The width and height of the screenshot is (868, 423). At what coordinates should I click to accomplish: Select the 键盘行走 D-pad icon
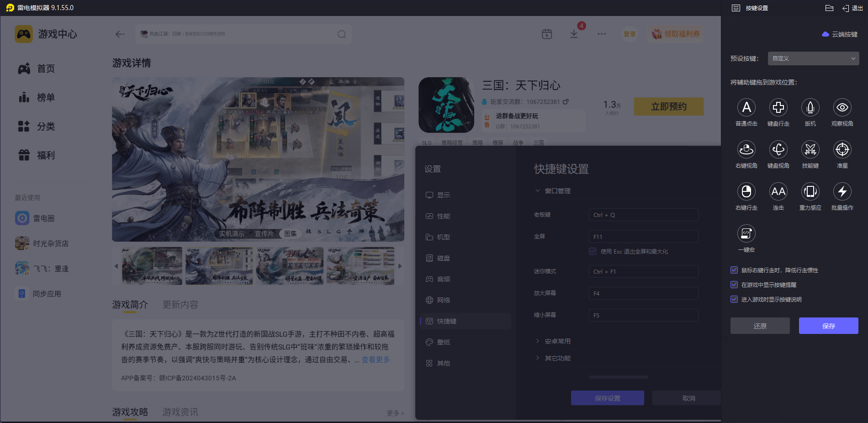pyautogui.click(x=778, y=108)
